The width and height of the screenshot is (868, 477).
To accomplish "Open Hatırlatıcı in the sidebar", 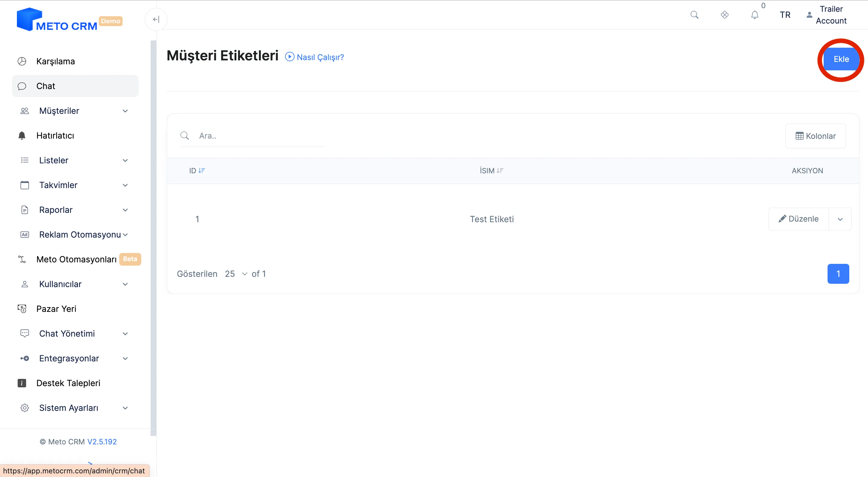I will tap(75, 136).
